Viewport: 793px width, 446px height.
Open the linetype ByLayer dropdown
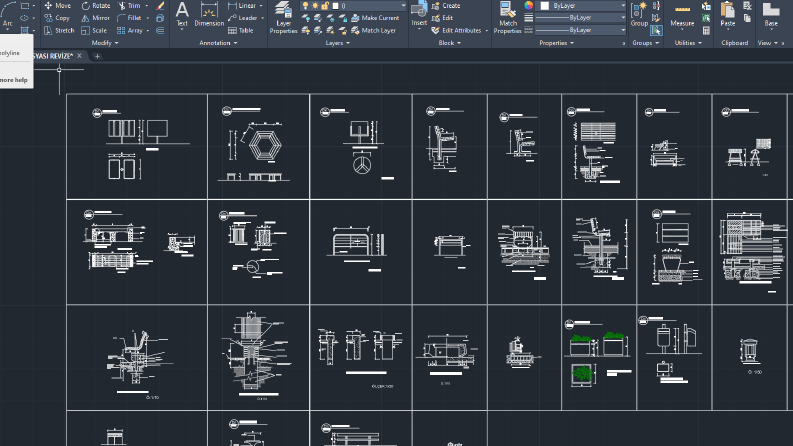click(623, 30)
